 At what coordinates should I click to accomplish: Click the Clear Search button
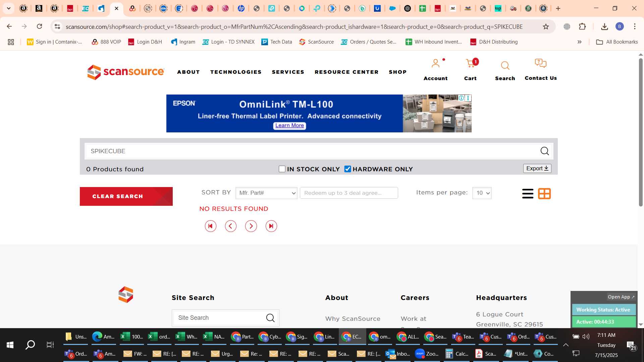126,196
